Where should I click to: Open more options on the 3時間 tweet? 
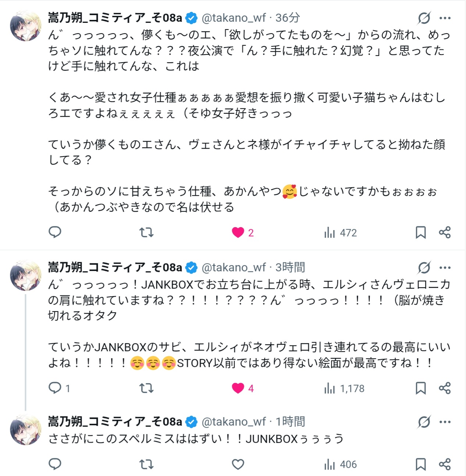[445, 268]
